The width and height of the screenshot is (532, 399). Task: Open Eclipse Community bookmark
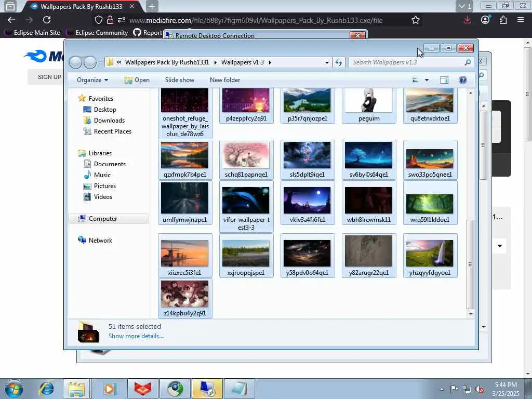[97, 33]
